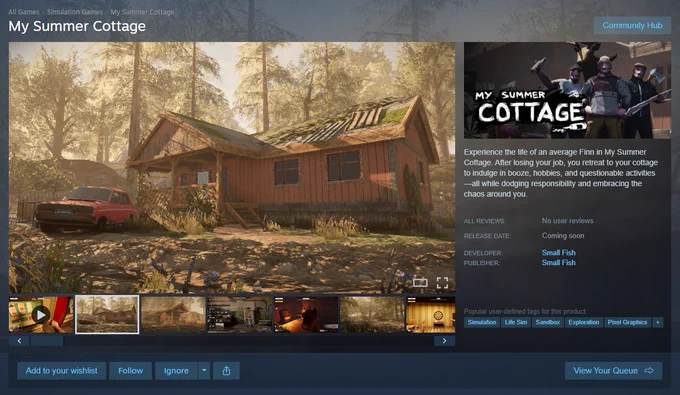The height and width of the screenshot is (395, 680).
Task: Click the My Summer Cottage capsule image
Action: 567,90
